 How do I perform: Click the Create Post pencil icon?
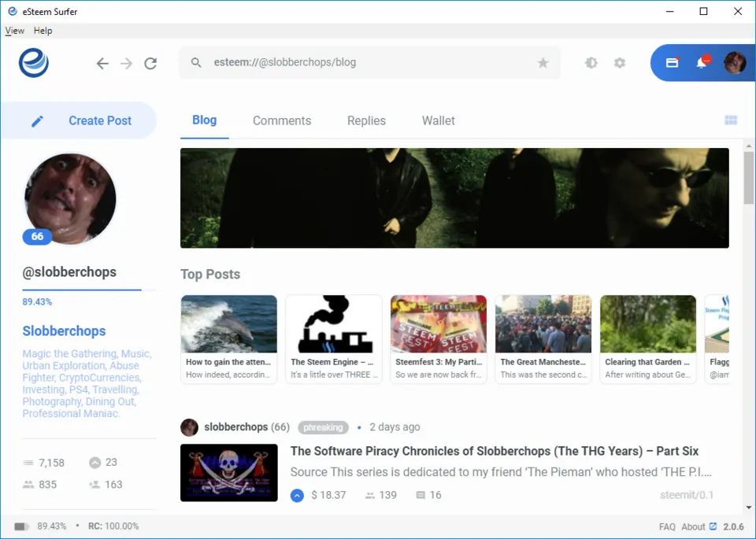[37, 121]
